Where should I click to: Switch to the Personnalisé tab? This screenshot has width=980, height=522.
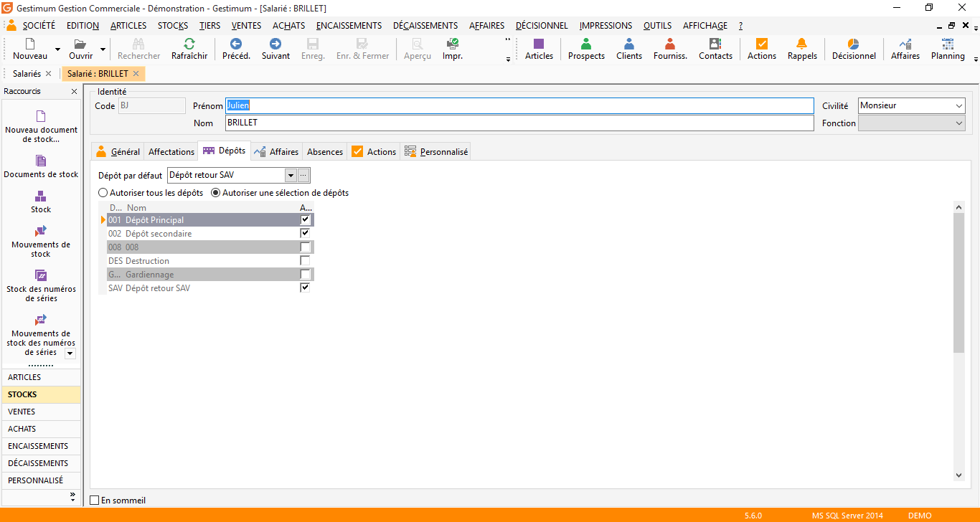pos(436,151)
